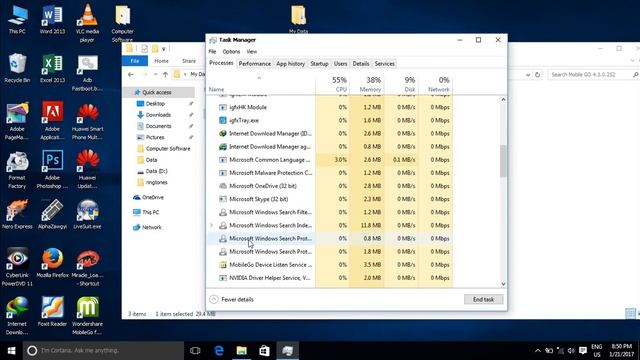Open recent locations dropdown in File Explorer
Screen dimensions: 640x360
tap(156, 74)
